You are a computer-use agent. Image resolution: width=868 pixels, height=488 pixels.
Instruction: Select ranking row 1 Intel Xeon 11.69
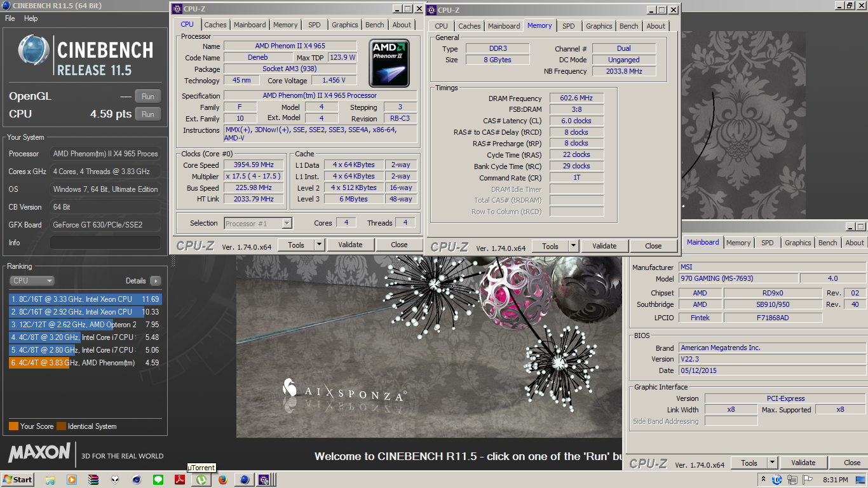click(x=85, y=299)
